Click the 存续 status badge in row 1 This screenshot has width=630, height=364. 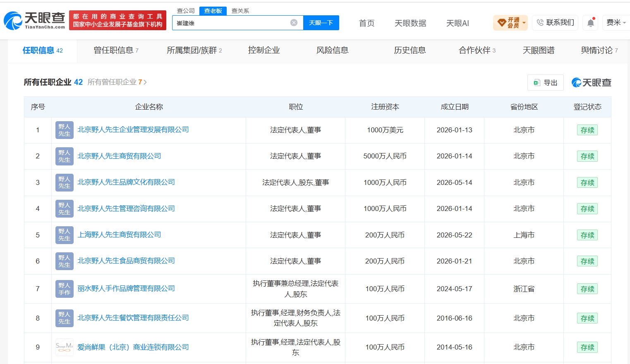[x=587, y=130]
